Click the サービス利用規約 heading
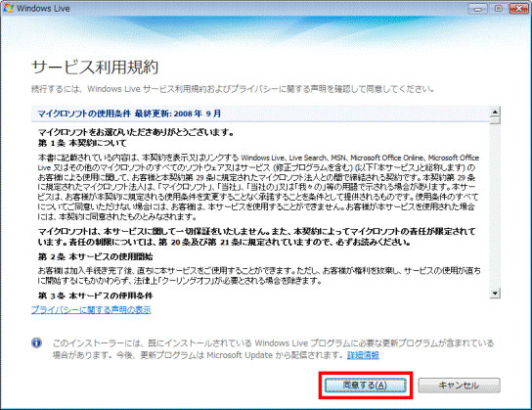The width and height of the screenshot is (532, 410). pyautogui.click(x=95, y=68)
